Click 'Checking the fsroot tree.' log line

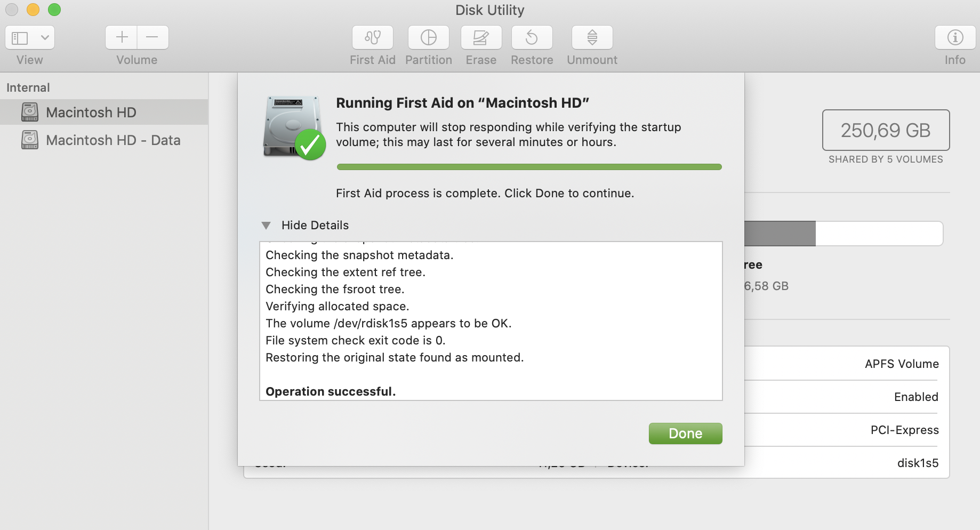[335, 289]
